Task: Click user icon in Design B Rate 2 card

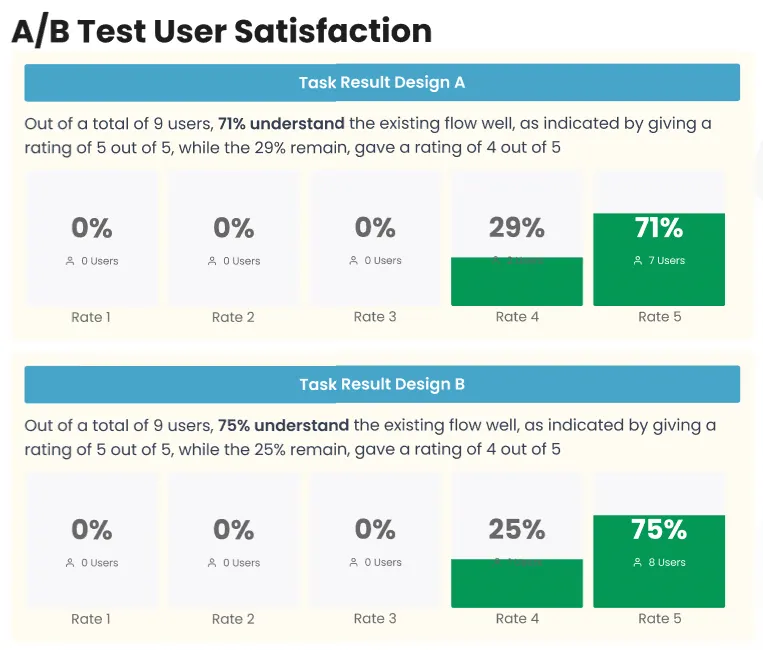Action: click(212, 563)
